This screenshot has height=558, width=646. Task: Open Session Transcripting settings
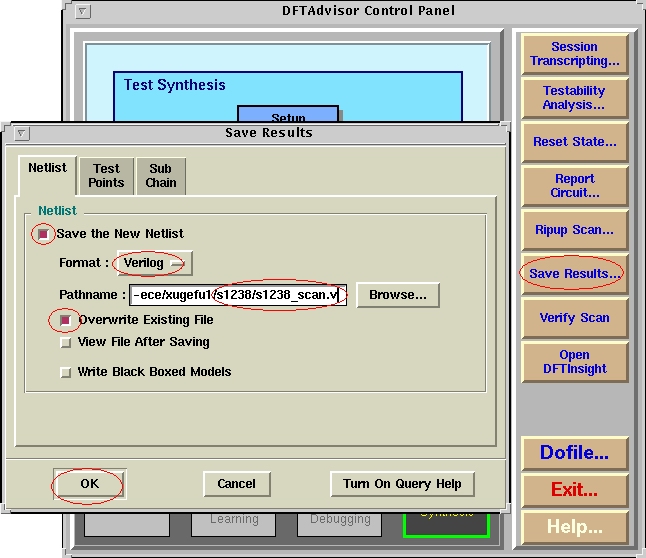click(x=574, y=54)
